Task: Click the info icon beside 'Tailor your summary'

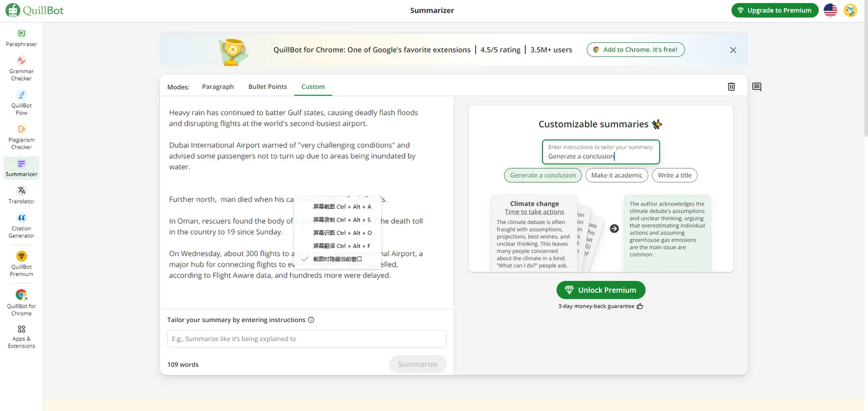Action: (x=311, y=320)
